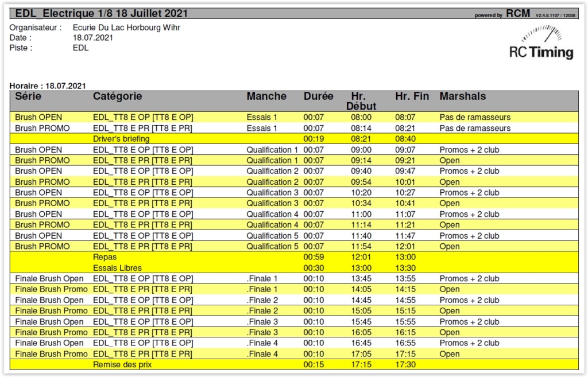Click the 'Essais Libres' entry

[x=117, y=268]
